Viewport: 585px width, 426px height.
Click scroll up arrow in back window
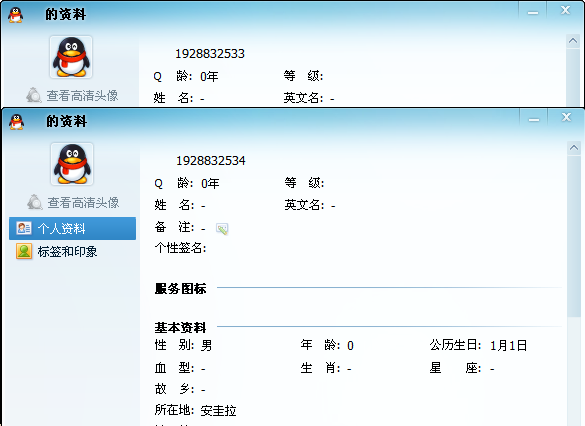(573, 41)
